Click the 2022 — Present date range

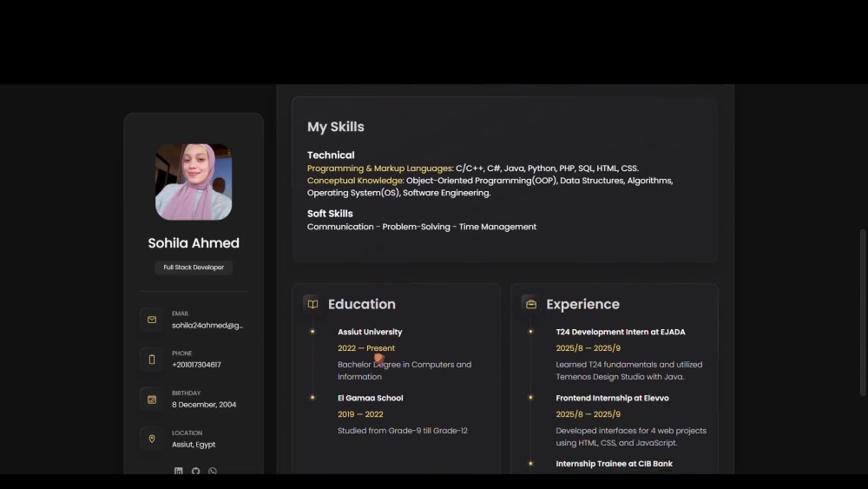point(366,347)
